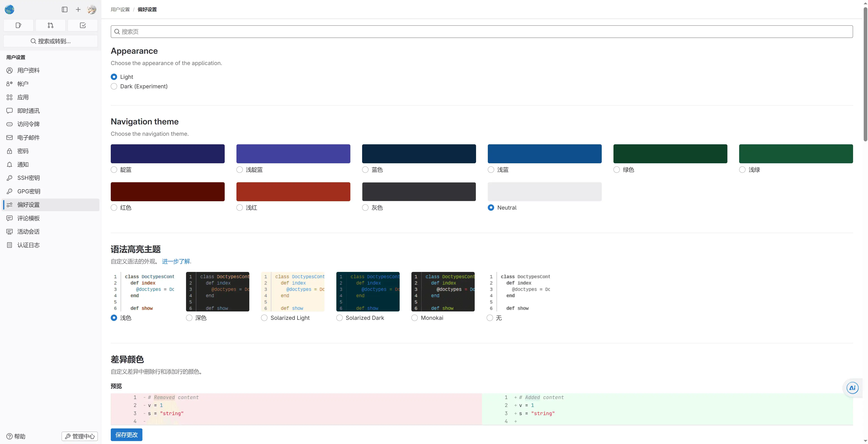Go to 访问令牌 in sidebar
Viewport: 868px width, 444px height.
28,124
